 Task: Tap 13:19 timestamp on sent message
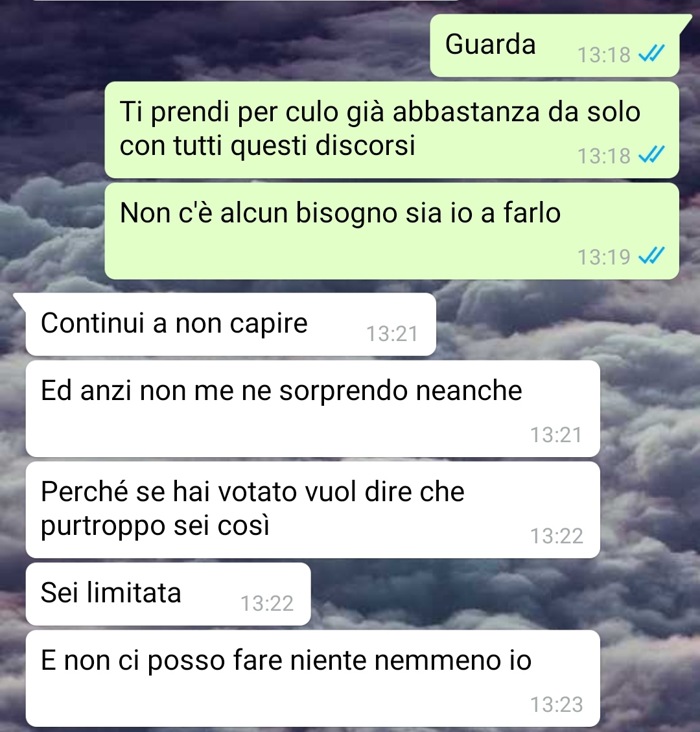click(604, 257)
